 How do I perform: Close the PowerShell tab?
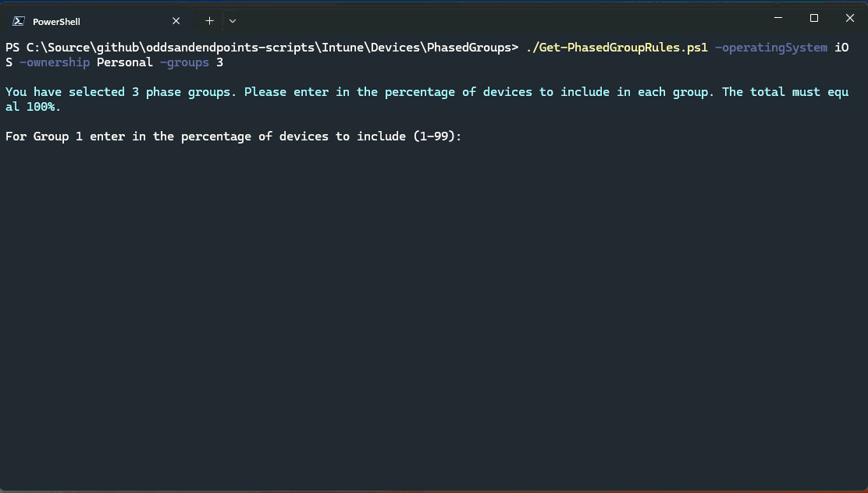pos(176,21)
